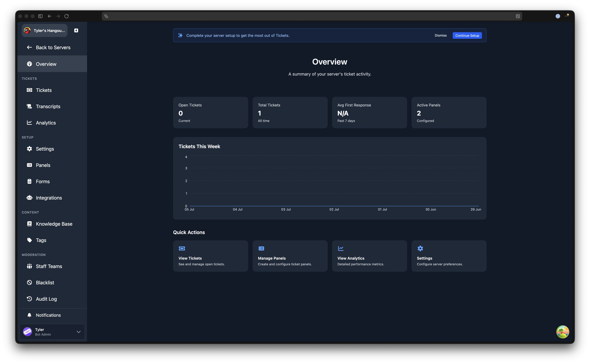Click the Total Tickets stat card
The height and width of the screenshot is (364, 590).
(290, 112)
